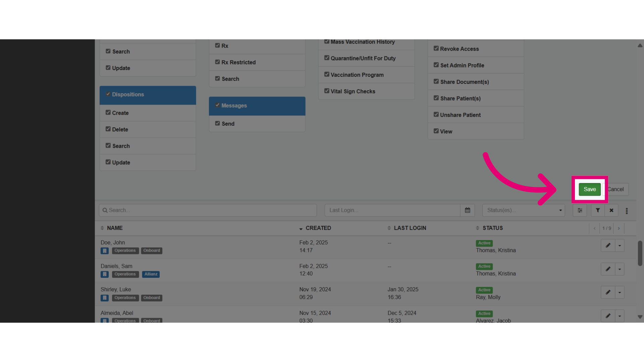Viewport: 644px width, 362px height.
Task: Uncheck Quarantine/Unfit For Duty permission
Action: 327,58
